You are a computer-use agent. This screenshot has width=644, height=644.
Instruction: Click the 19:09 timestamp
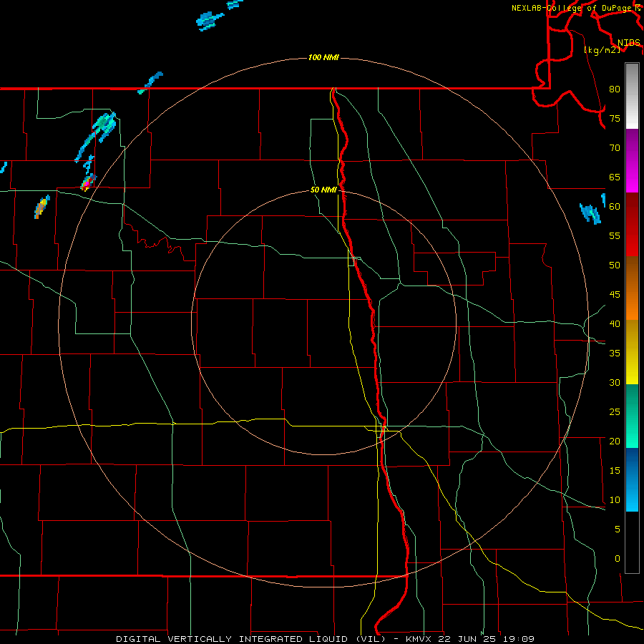pos(518,639)
